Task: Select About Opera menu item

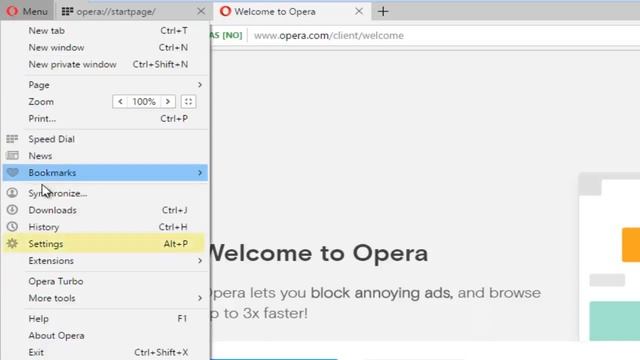Action: point(106,335)
